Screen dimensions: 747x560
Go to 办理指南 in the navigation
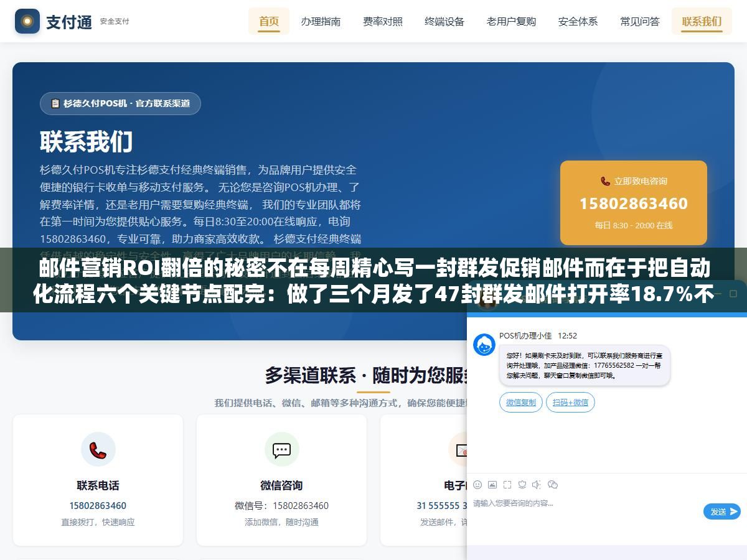(321, 21)
